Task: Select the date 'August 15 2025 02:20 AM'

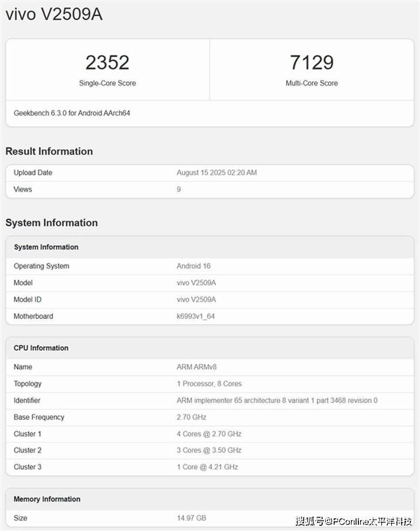Action: click(216, 173)
